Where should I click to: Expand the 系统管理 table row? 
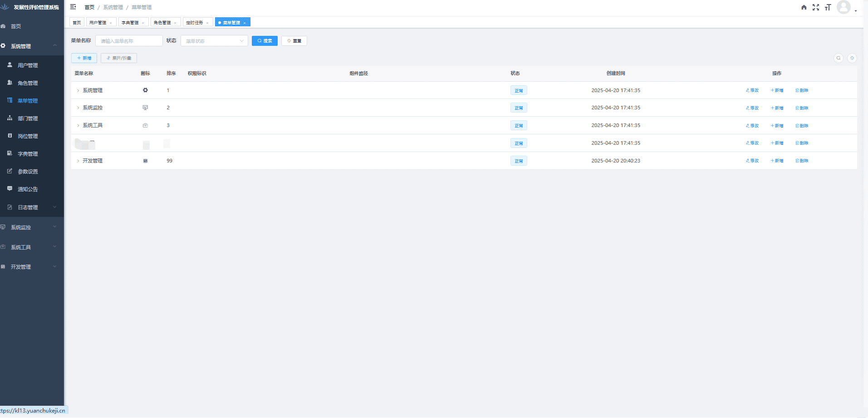pyautogui.click(x=78, y=90)
